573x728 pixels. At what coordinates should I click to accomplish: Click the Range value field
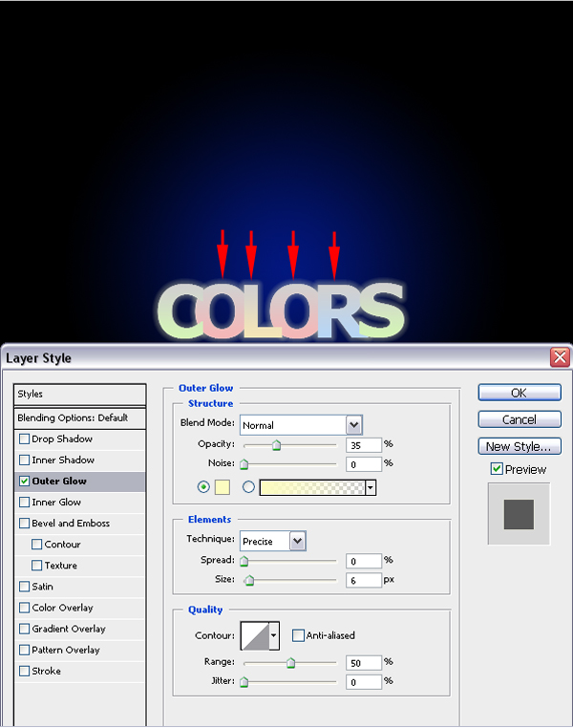[364, 663]
